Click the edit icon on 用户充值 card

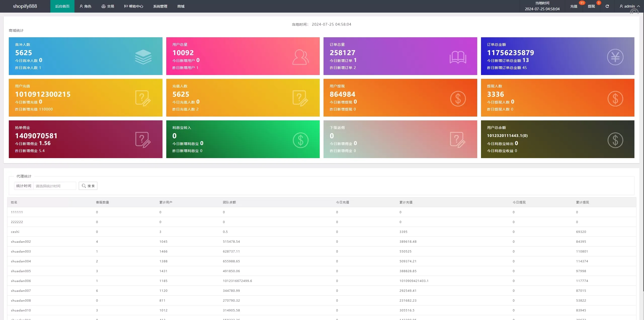click(143, 98)
